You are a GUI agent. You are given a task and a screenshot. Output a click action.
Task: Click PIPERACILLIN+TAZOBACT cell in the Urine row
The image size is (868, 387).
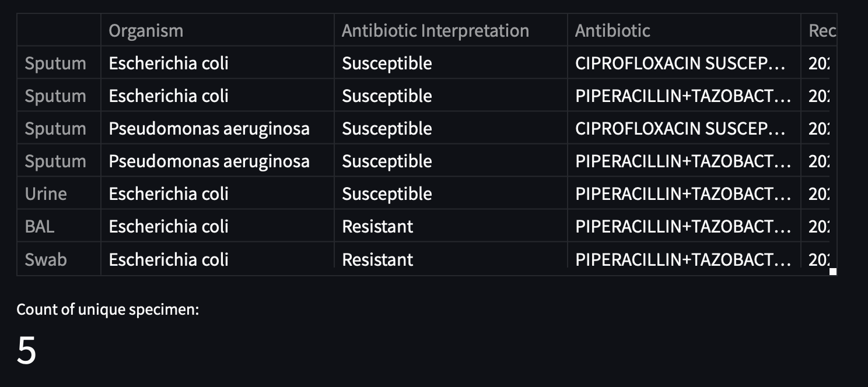pos(682,193)
